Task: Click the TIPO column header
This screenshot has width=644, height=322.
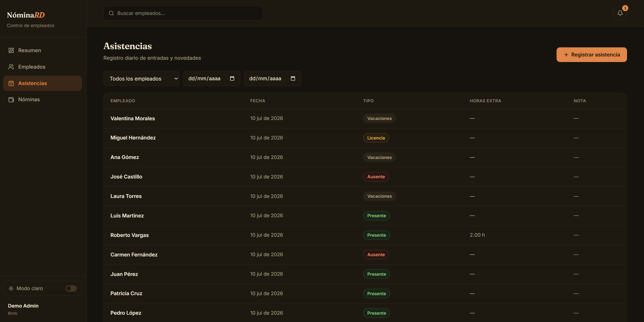Action: [368, 101]
